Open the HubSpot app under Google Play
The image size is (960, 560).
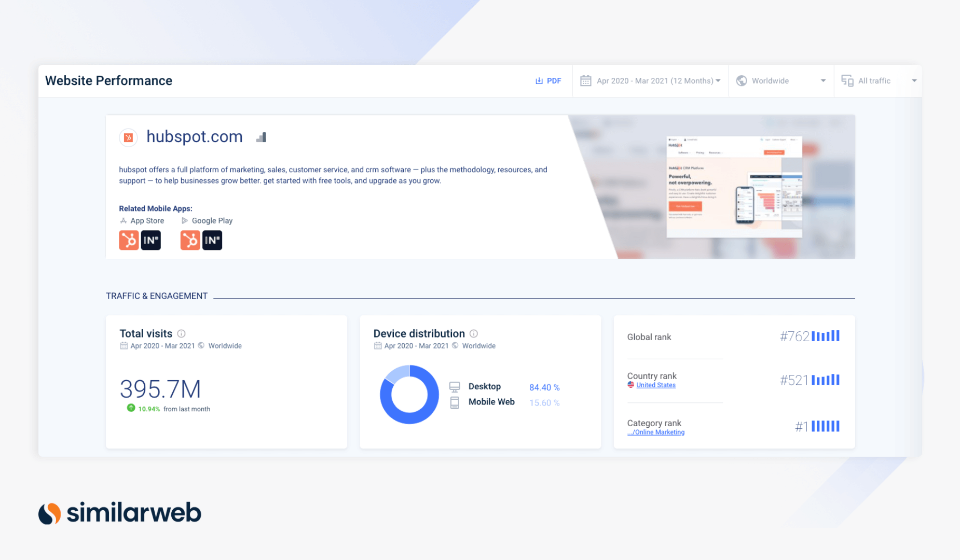point(190,241)
